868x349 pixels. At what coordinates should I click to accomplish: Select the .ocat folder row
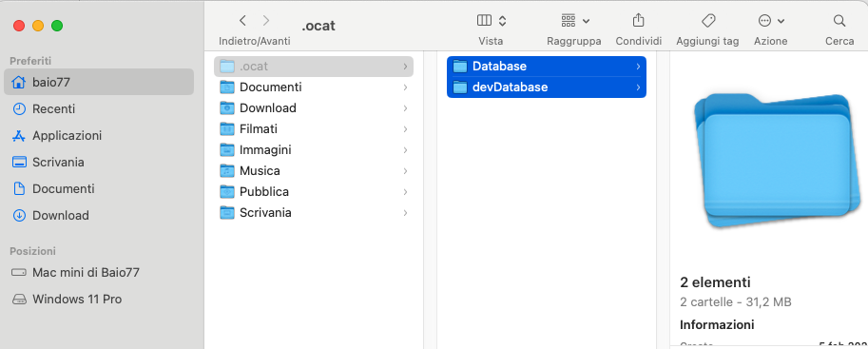pyautogui.click(x=314, y=66)
